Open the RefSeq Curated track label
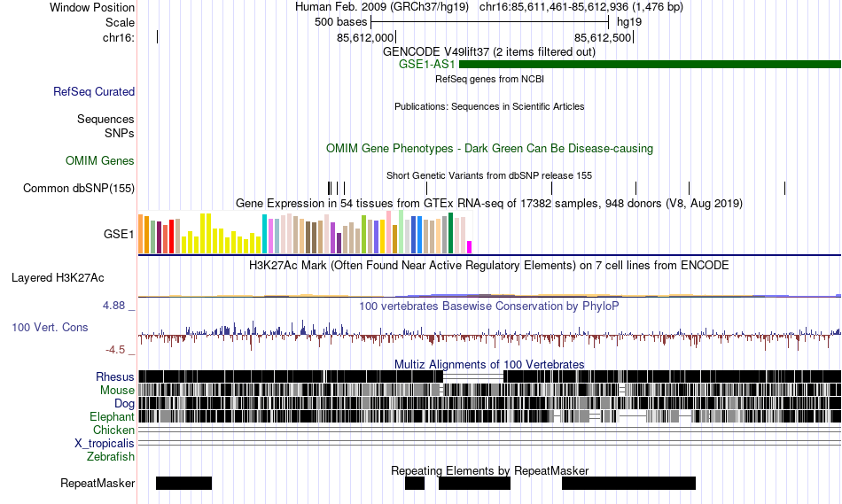The width and height of the screenshot is (842, 504). [94, 92]
